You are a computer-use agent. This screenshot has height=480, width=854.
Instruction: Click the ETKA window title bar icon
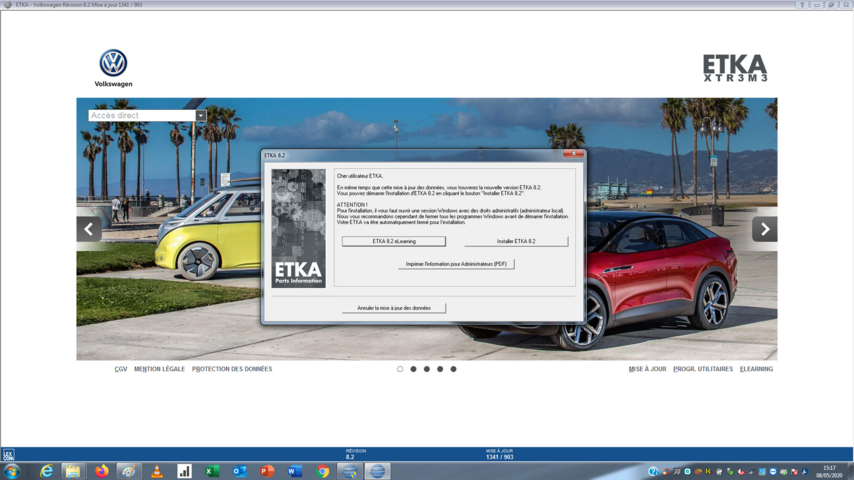(8, 4)
